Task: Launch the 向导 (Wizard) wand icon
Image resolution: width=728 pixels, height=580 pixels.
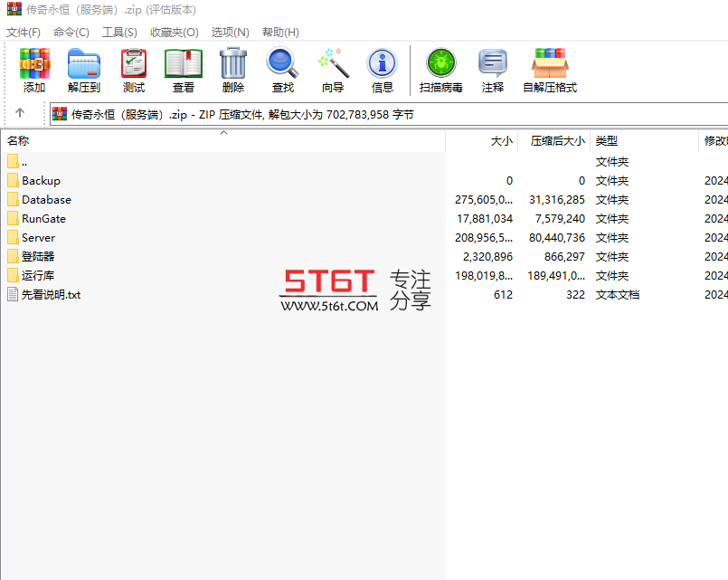Action: tap(333, 70)
